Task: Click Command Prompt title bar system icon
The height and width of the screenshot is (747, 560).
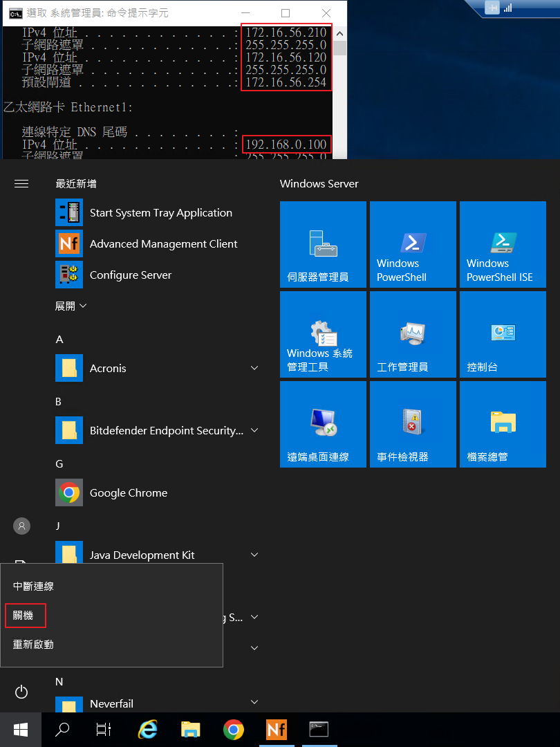Action: pyautogui.click(x=16, y=13)
